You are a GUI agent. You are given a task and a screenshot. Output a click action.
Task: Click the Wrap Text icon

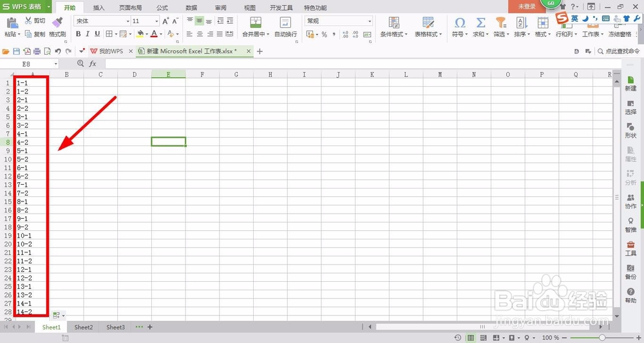click(x=285, y=23)
